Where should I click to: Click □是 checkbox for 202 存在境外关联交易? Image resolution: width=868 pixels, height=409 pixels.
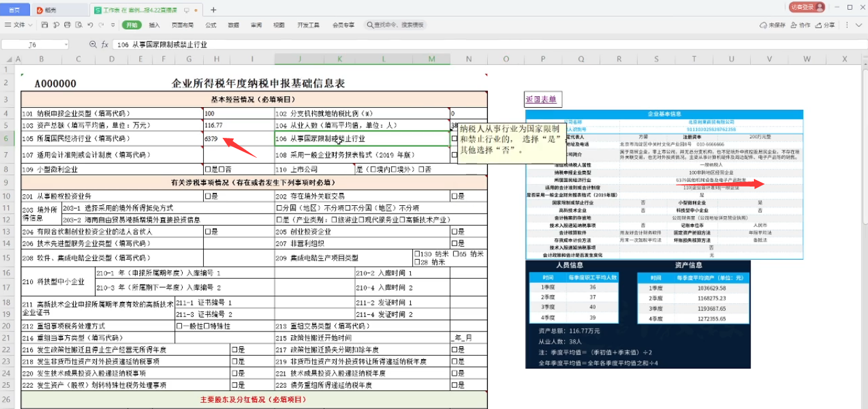[x=469, y=196]
